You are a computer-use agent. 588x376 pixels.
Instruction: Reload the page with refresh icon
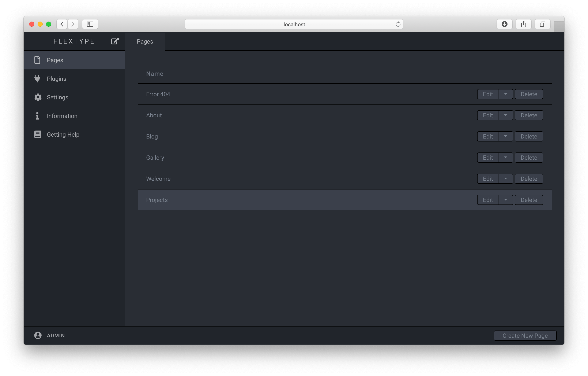pos(398,24)
